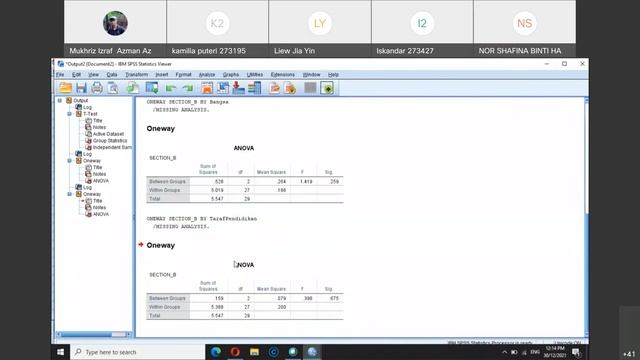The height and width of the screenshot is (360, 640).
Task: Select the Log item directly below Output
Action: click(87, 107)
